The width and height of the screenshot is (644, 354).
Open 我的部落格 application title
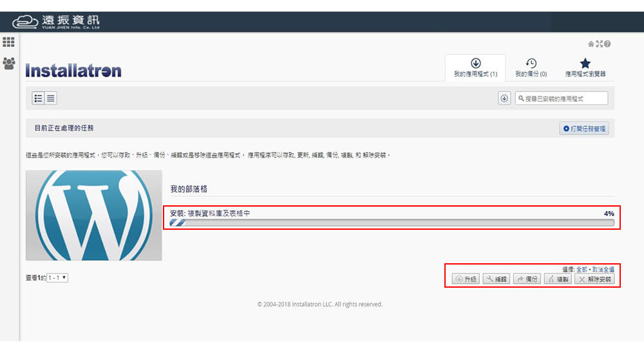coord(189,189)
